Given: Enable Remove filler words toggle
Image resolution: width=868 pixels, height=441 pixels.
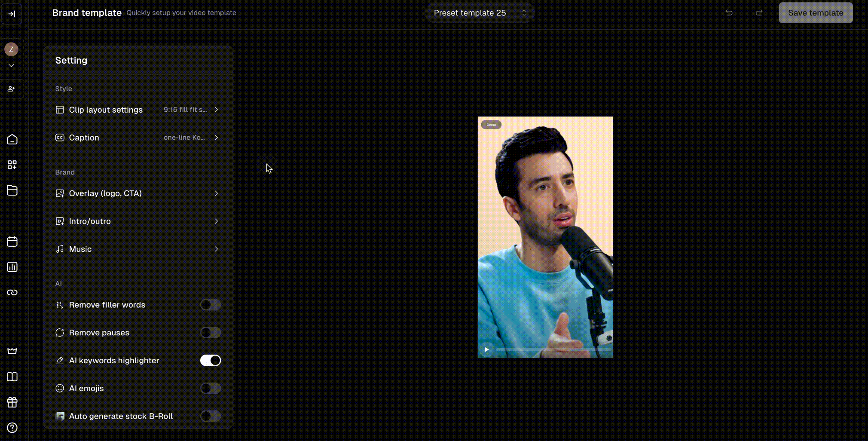Looking at the screenshot, I should pos(211,305).
